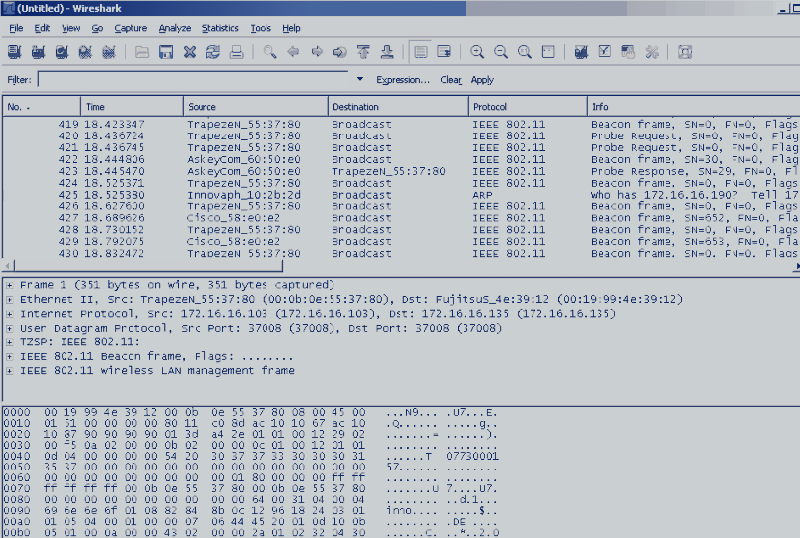Sort by the Source column header
This screenshot has height=538, width=800.
pyautogui.click(x=256, y=107)
